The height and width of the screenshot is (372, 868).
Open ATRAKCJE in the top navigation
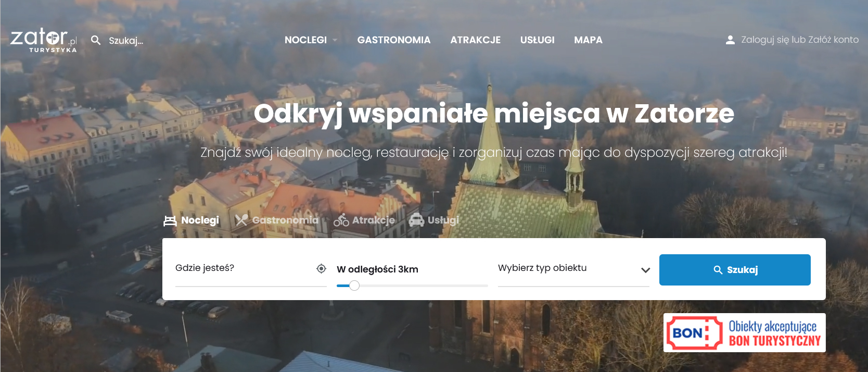tap(475, 40)
